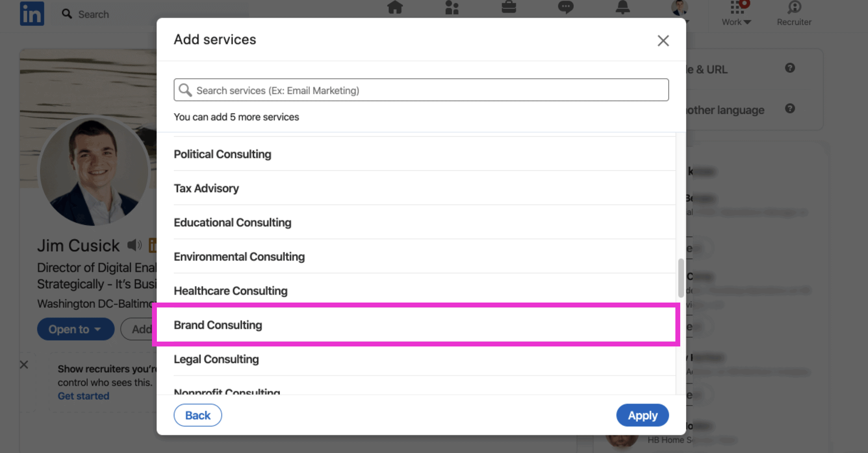Open the Messaging speech bubble icon
The image size is (868, 453).
[x=566, y=7]
